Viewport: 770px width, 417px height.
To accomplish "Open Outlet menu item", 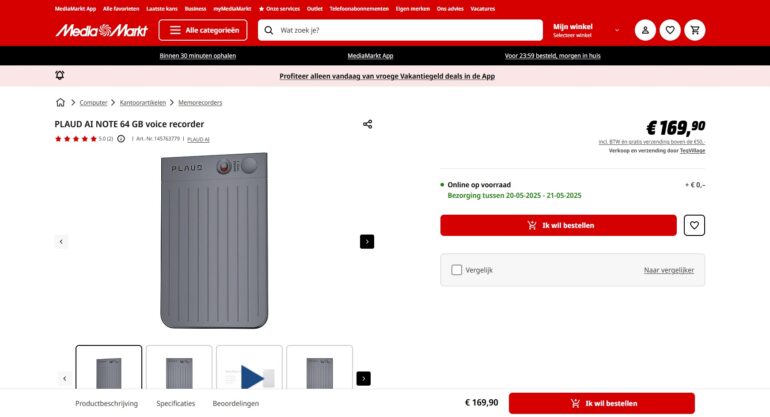I will tap(315, 9).
